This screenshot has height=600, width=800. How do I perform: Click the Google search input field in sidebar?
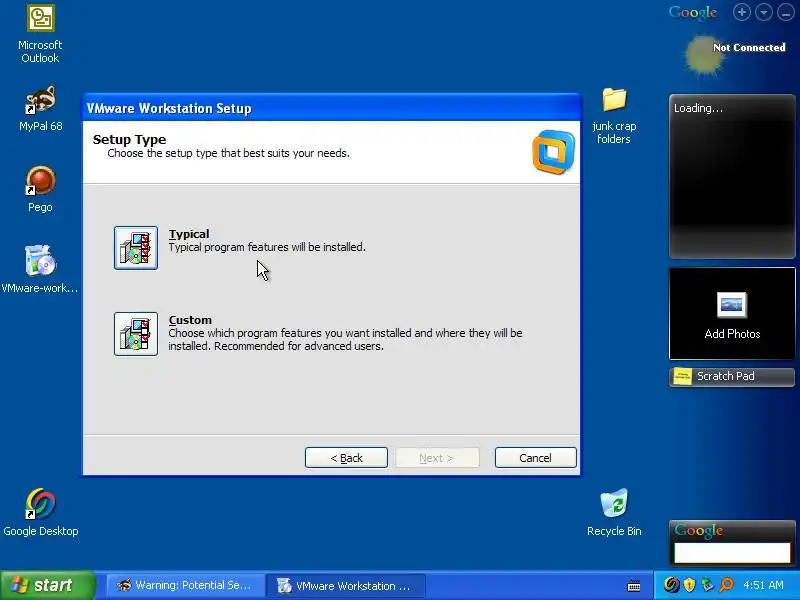(732, 553)
